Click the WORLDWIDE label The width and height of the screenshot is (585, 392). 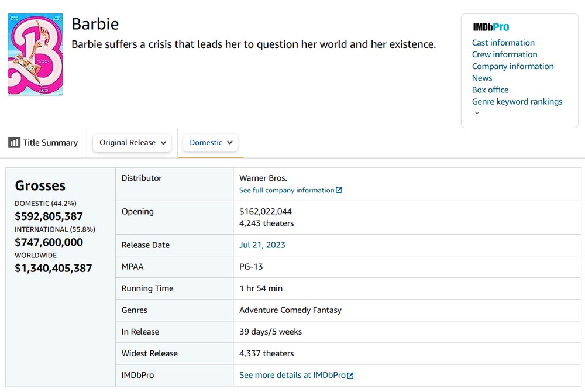tap(36, 256)
